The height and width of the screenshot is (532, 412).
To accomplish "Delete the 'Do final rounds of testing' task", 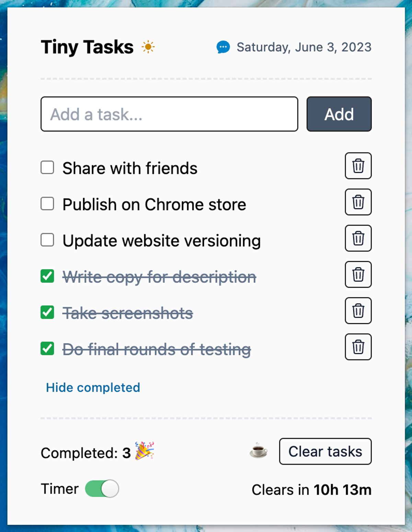I will tap(358, 347).
